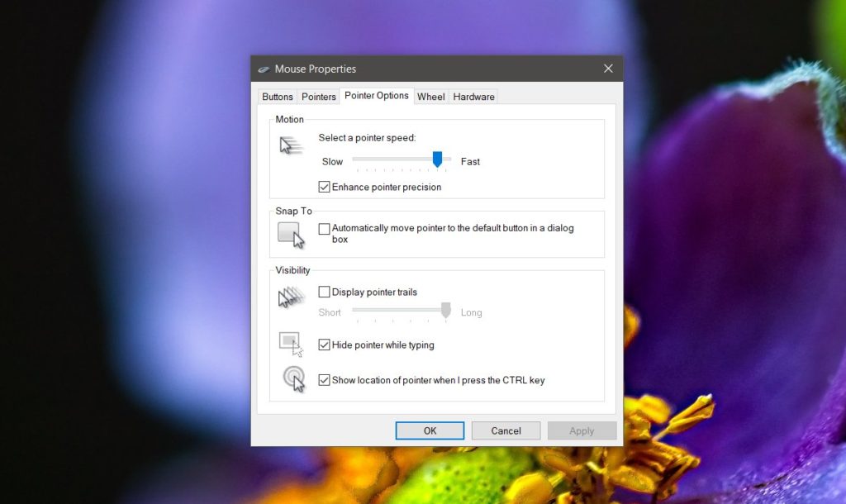Disable show pointer location on CTRL press
846x504 pixels.
point(325,379)
